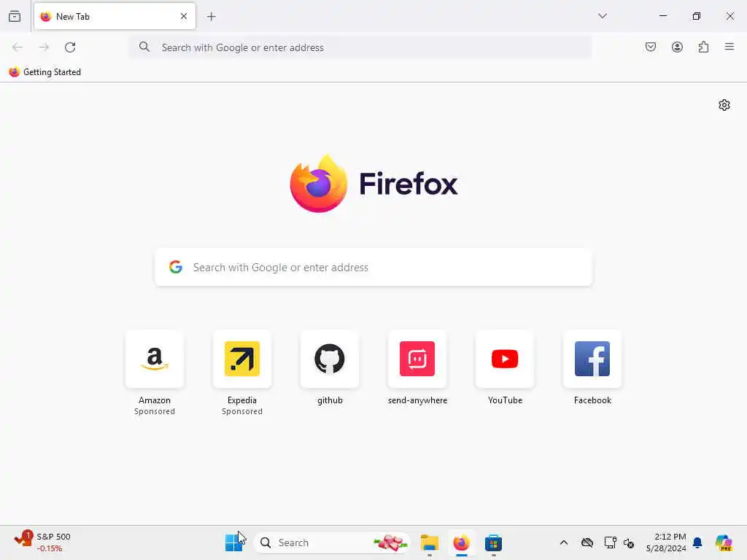Open File Explorer from taskbar
This screenshot has width=747, height=560.
pos(429,542)
